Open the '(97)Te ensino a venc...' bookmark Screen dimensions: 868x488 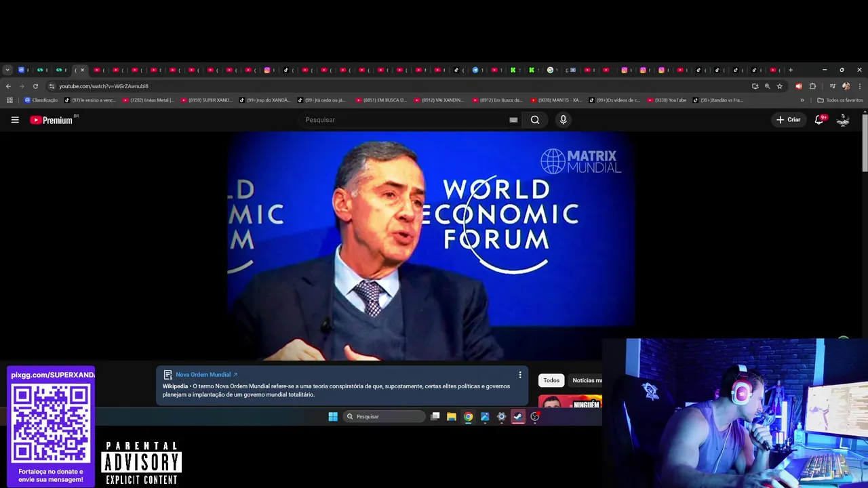click(90, 100)
